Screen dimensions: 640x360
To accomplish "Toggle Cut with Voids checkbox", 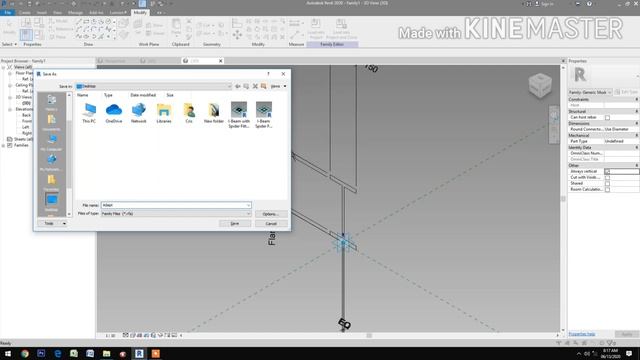I will tap(607, 178).
